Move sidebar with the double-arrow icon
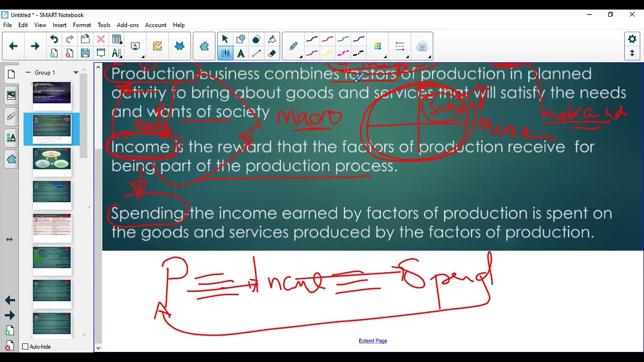This screenshot has height=362, width=644. 10,240
